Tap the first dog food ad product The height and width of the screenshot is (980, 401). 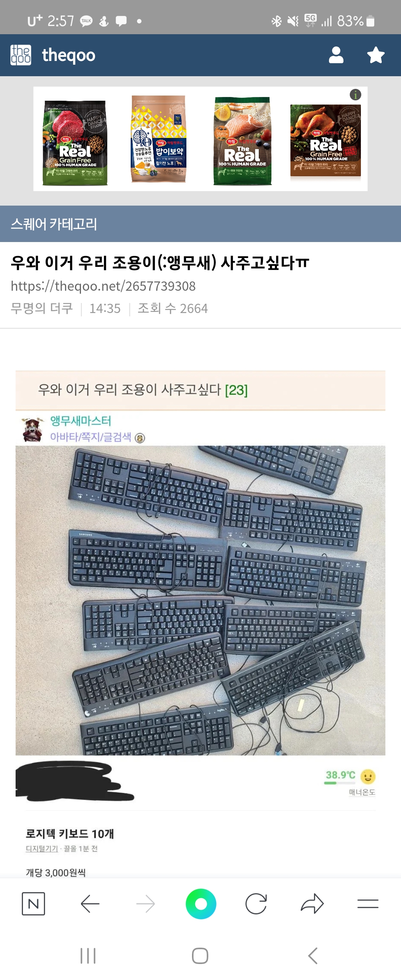(x=75, y=143)
